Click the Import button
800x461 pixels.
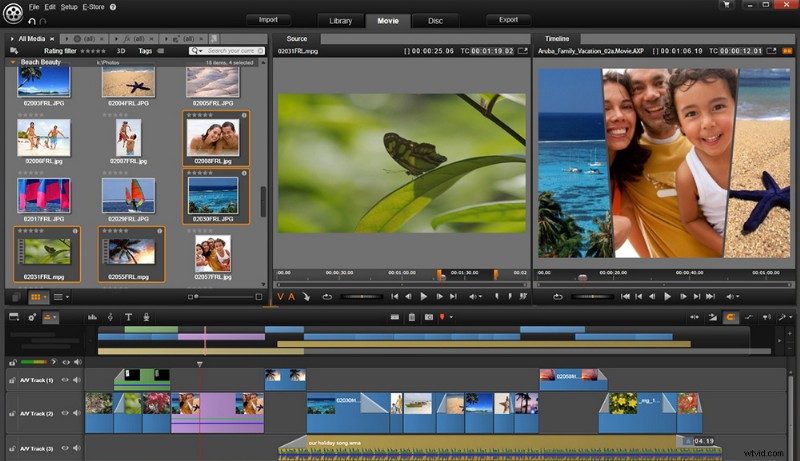point(268,19)
